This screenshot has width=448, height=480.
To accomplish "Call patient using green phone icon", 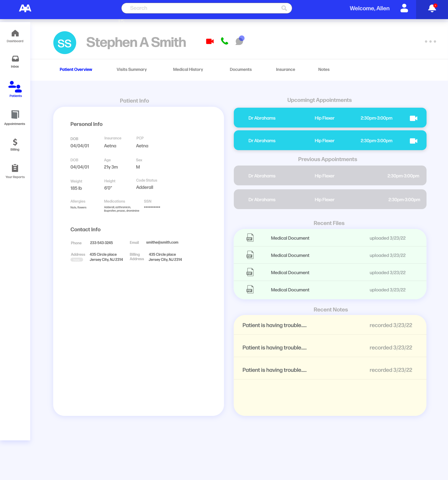I will coord(224,41).
